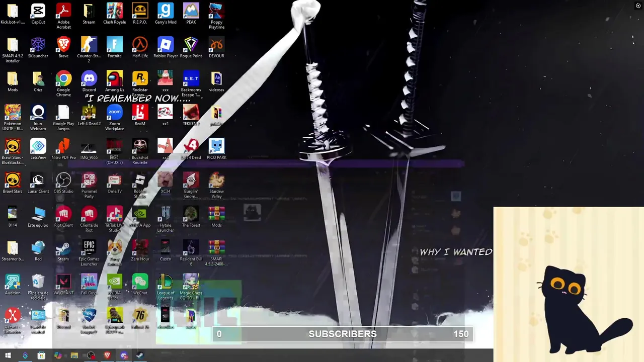The width and height of the screenshot is (644, 362).
Task: Open the Resident Evil 6 shortcut
Action: [x=191, y=252]
